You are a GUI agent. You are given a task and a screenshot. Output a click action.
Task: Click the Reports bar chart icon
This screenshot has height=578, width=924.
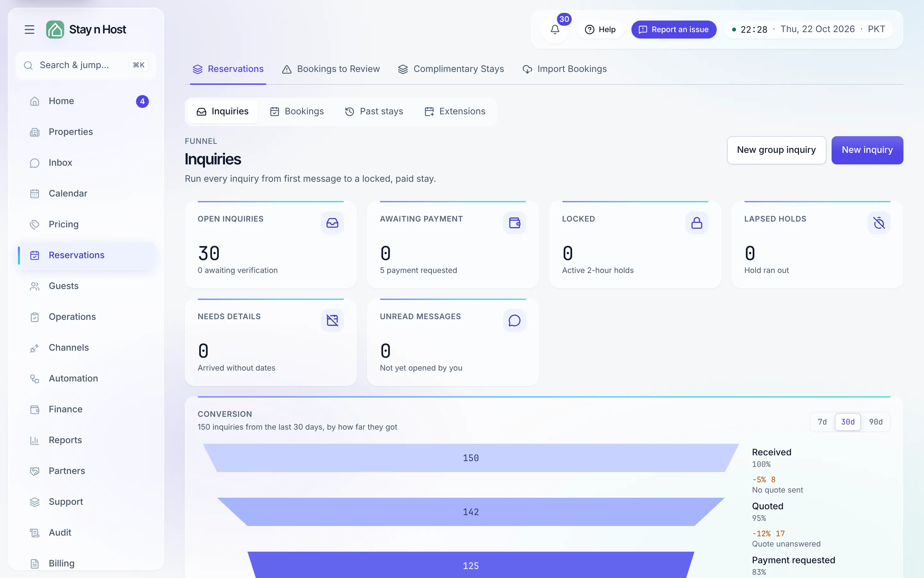[35, 440]
